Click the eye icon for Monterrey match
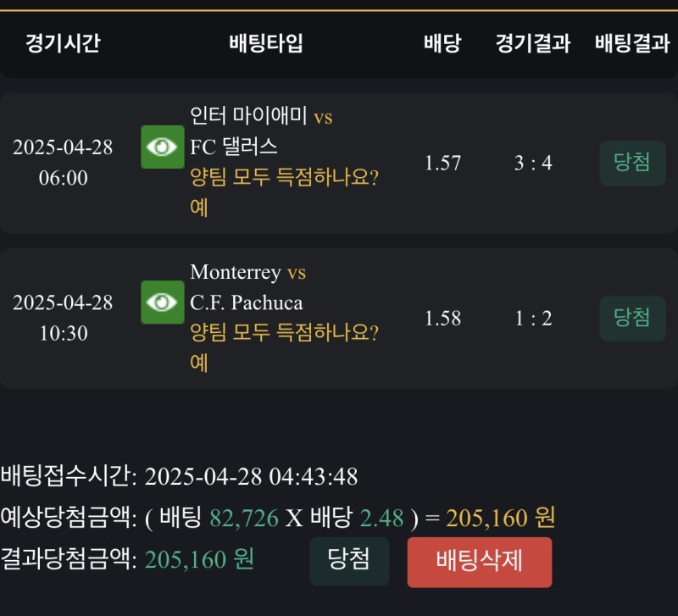The height and width of the screenshot is (616, 678). click(162, 302)
